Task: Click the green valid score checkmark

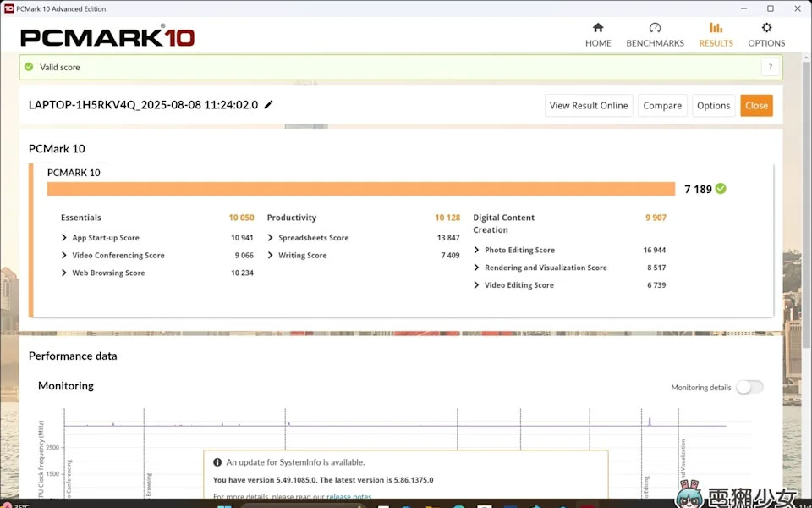Action: pos(29,67)
